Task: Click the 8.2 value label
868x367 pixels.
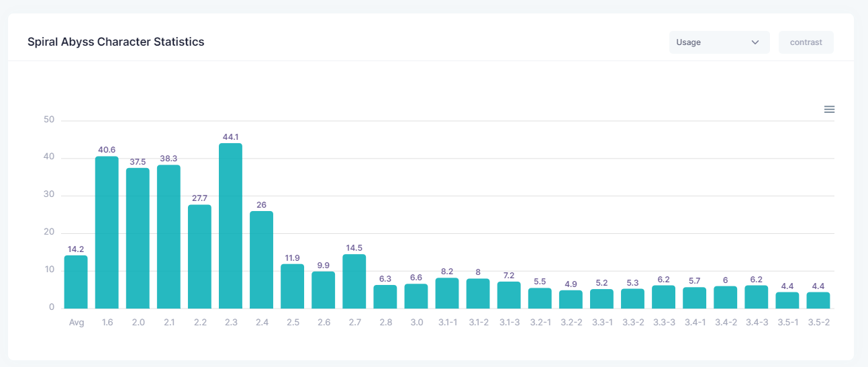Action: click(446, 271)
